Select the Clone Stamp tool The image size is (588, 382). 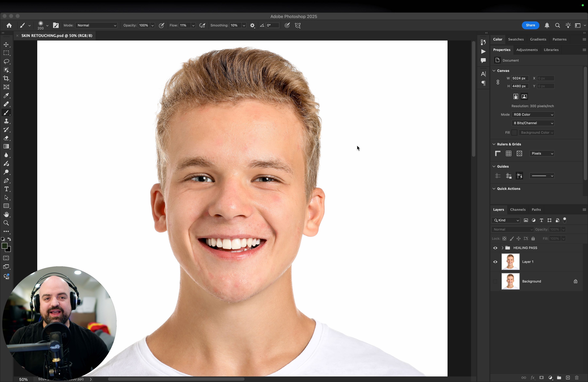tap(6, 121)
